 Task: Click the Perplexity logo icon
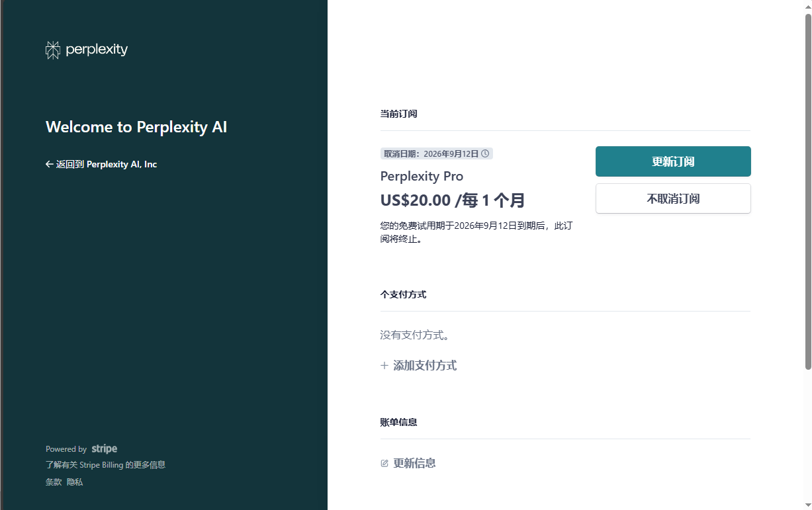click(x=52, y=50)
